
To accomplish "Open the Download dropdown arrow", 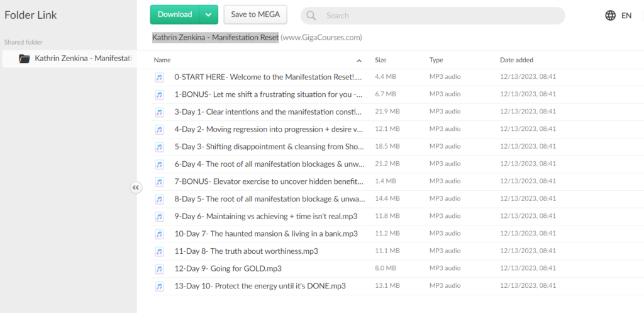I will [x=208, y=14].
